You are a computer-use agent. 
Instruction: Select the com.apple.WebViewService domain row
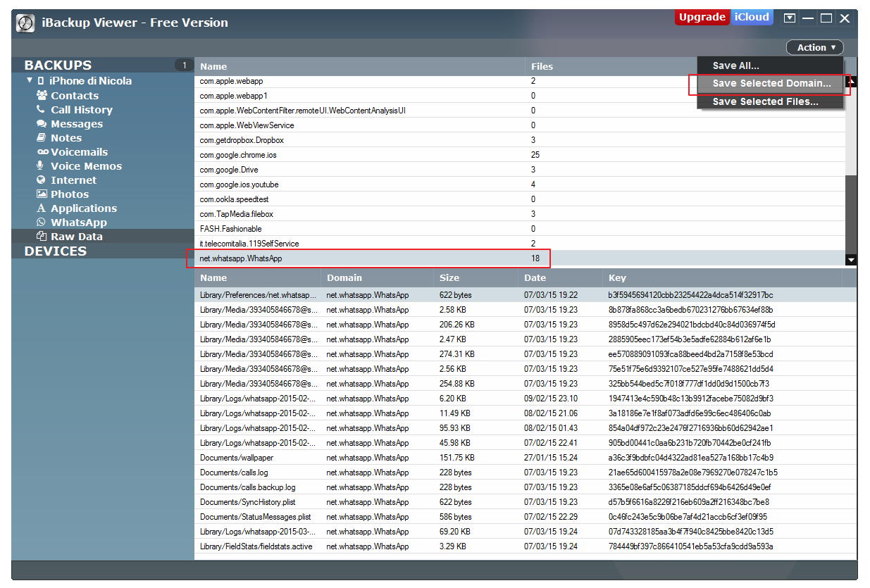[520, 125]
